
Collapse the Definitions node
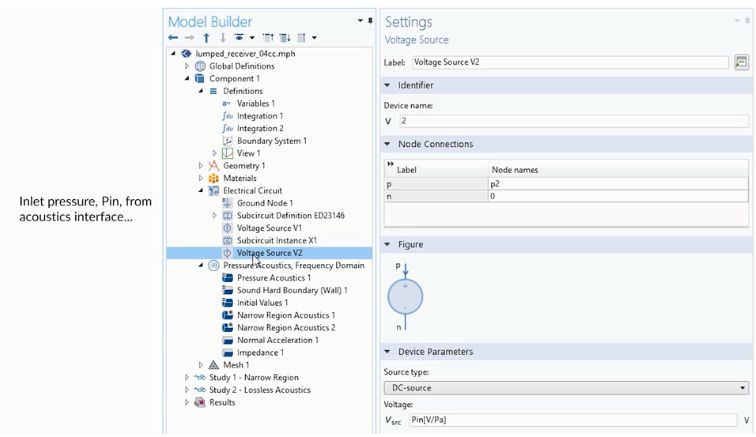(x=201, y=91)
